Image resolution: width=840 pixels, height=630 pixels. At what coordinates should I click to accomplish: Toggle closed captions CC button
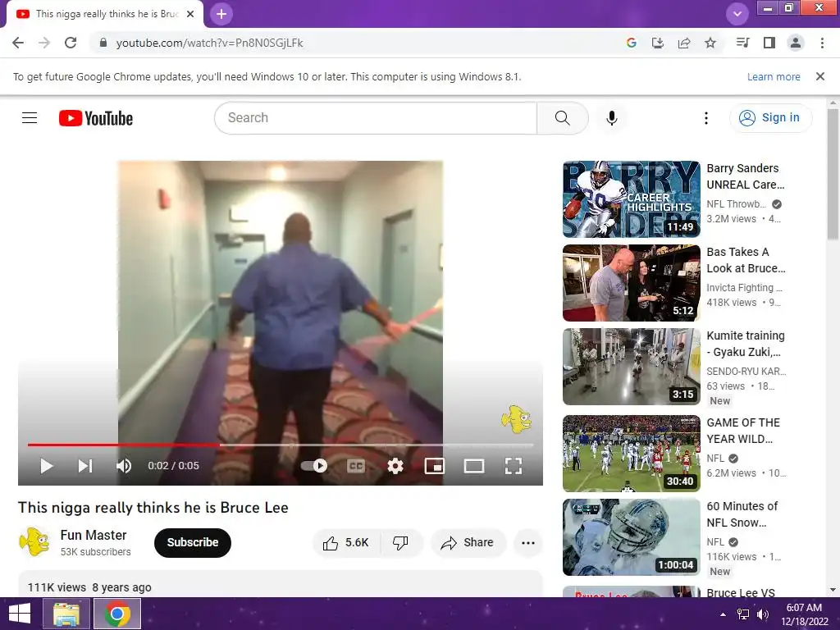coord(356,466)
